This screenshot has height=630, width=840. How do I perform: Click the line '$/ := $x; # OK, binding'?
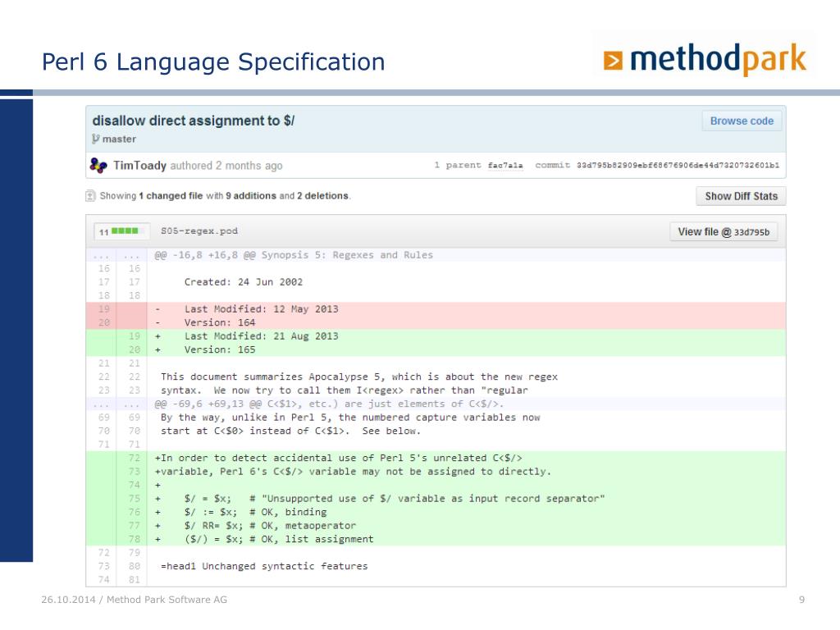click(436, 512)
